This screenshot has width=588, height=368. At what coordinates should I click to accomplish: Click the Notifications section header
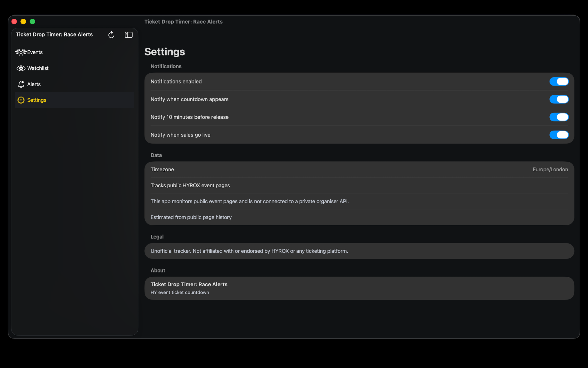tap(166, 66)
